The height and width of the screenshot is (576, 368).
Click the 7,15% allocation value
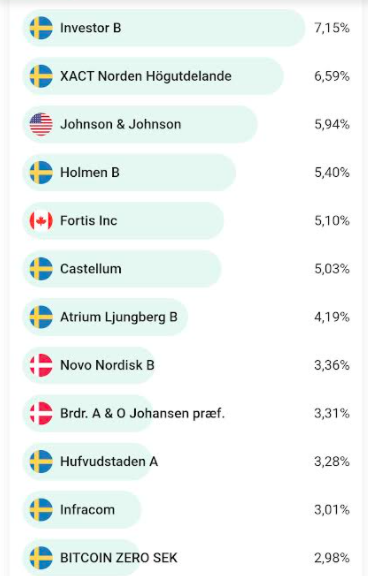point(332,28)
